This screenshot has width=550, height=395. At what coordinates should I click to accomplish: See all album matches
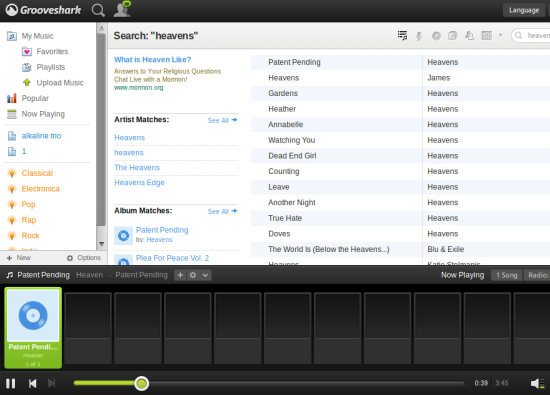(222, 212)
